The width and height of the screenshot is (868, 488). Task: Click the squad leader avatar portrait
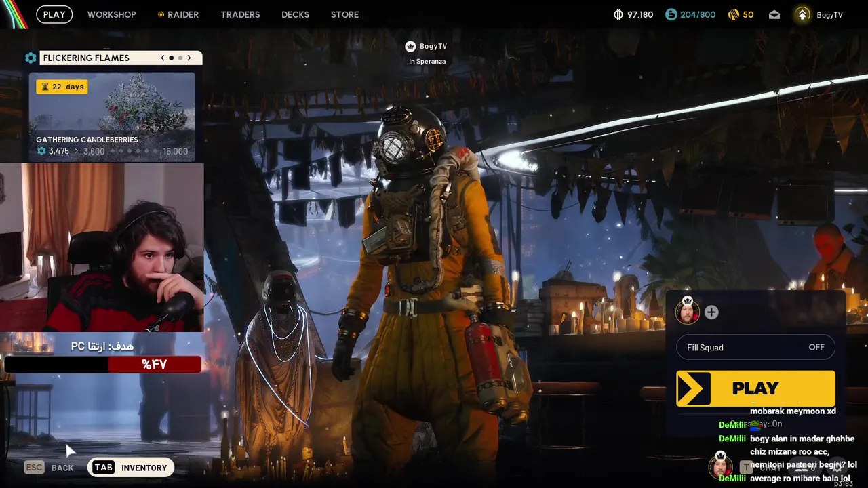688,312
